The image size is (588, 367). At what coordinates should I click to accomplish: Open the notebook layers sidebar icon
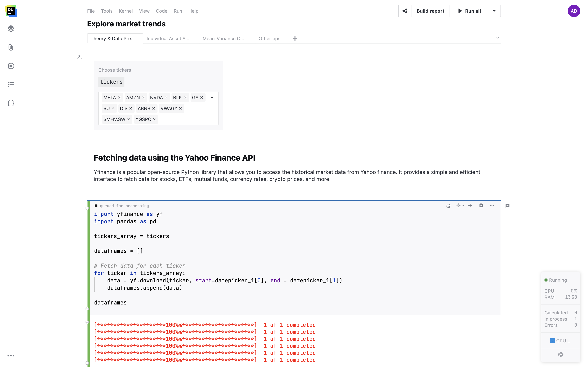pyautogui.click(x=11, y=29)
